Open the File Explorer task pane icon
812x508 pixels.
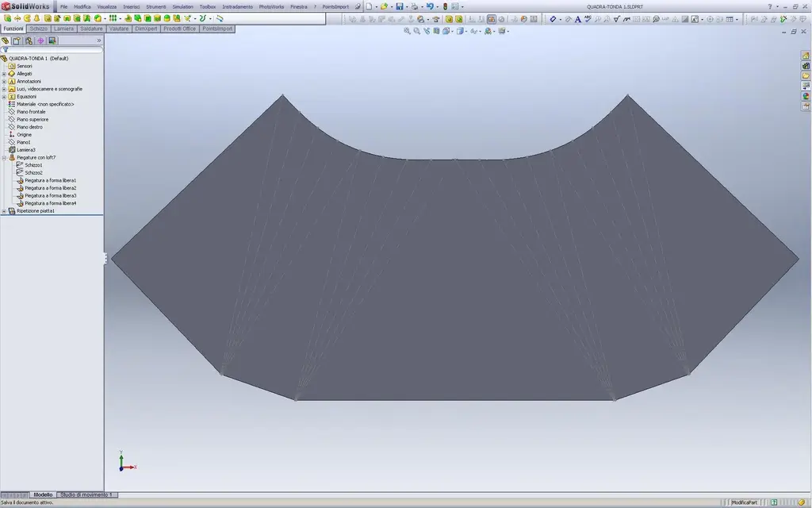coord(806,75)
